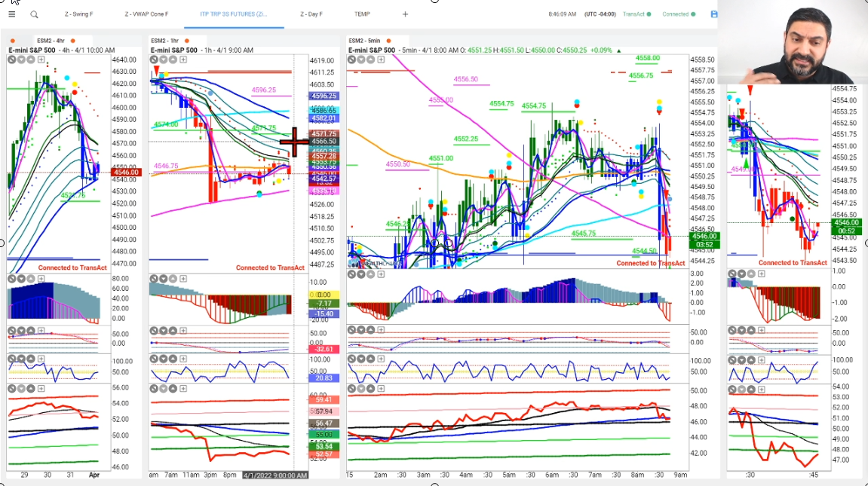Move the 4hr price pane down

tap(21, 60)
